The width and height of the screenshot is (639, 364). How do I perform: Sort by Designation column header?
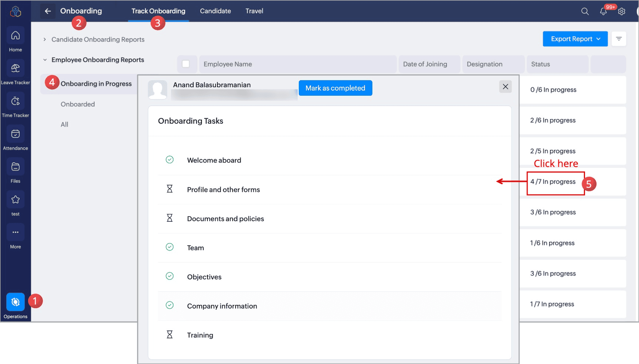tap(493, 64)
